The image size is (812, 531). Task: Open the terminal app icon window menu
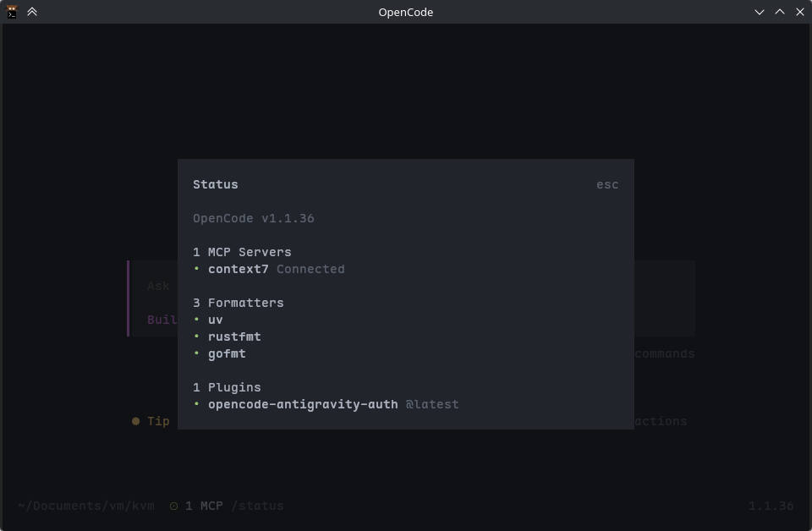click(x=11, y=11)
